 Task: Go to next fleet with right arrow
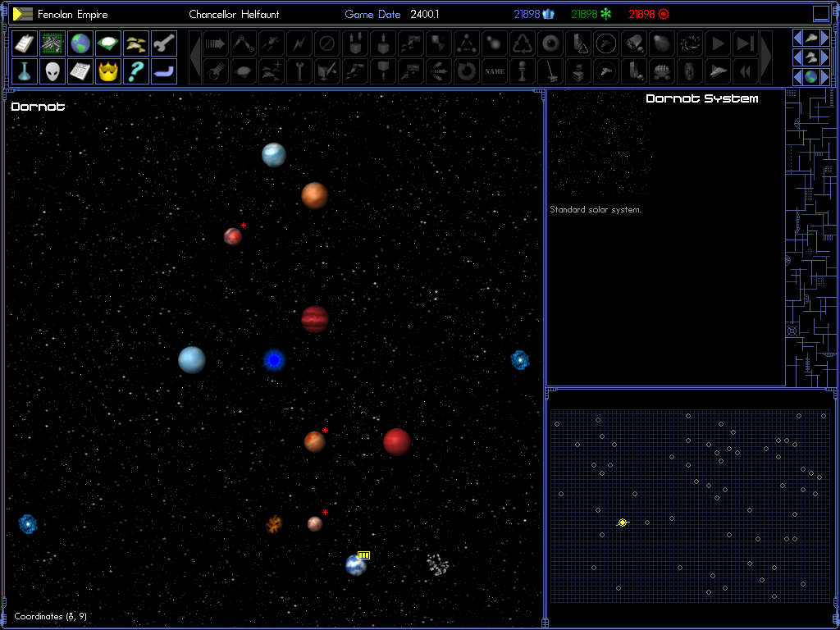pyautogui.click(x=825, y=57)
